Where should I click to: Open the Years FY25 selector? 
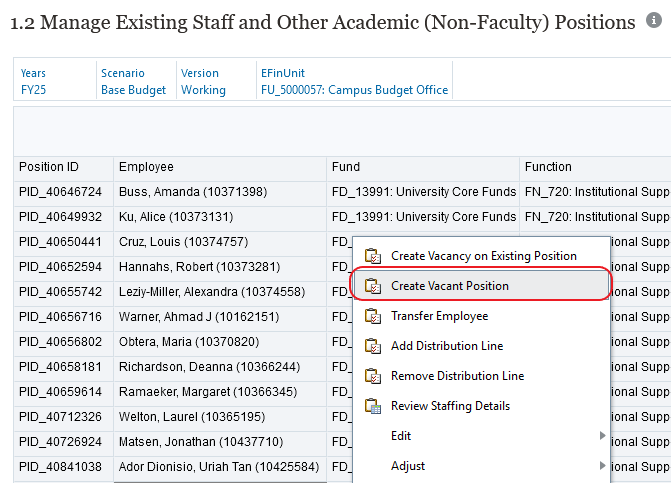33,90
